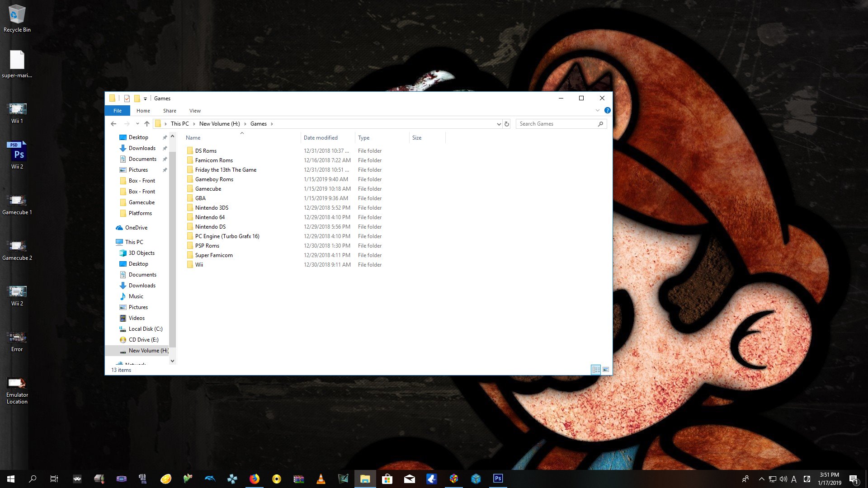868x488 pixels.
Task: Expand breadcrumb arrow after This PC
Action: tap(194, 124)
